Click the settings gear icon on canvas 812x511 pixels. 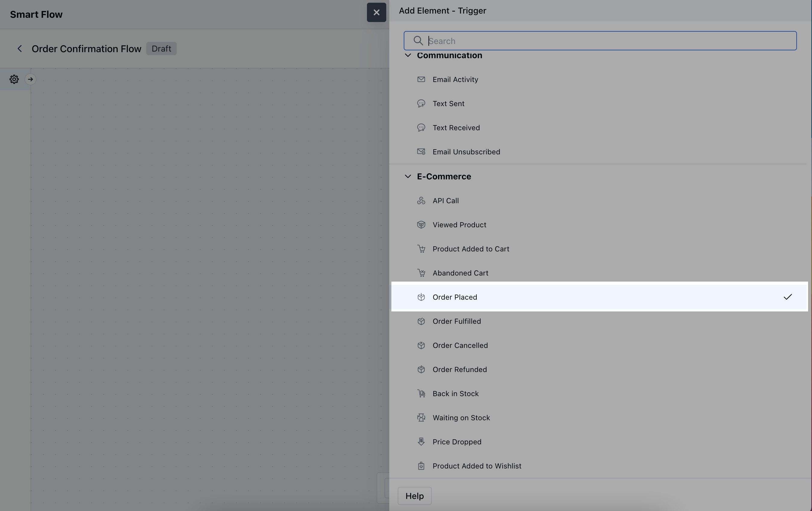[x=14, y=79]
